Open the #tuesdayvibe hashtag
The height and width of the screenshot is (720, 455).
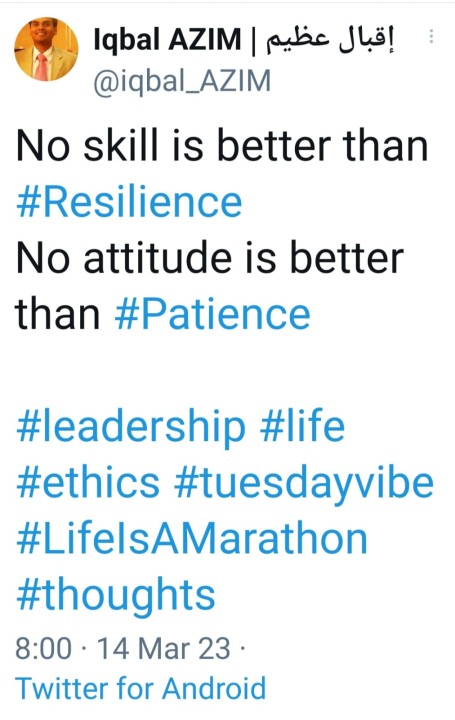click(x=304, y=484)
